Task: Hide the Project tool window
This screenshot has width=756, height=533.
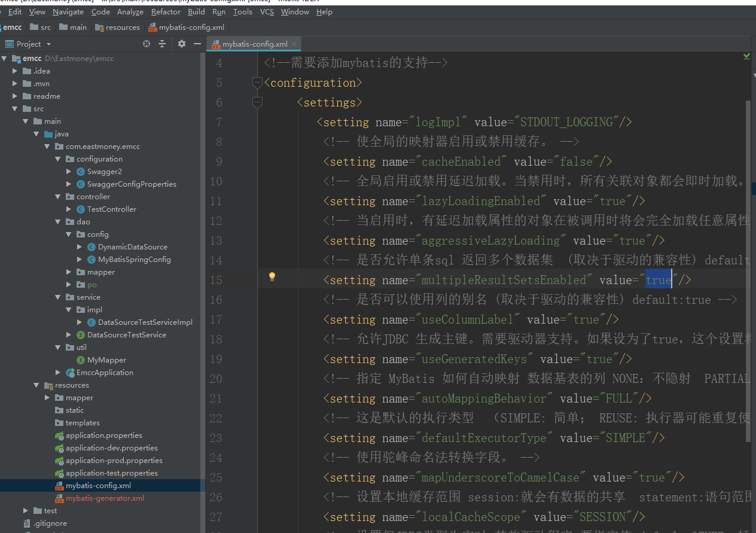Action: tap(197, 44)
